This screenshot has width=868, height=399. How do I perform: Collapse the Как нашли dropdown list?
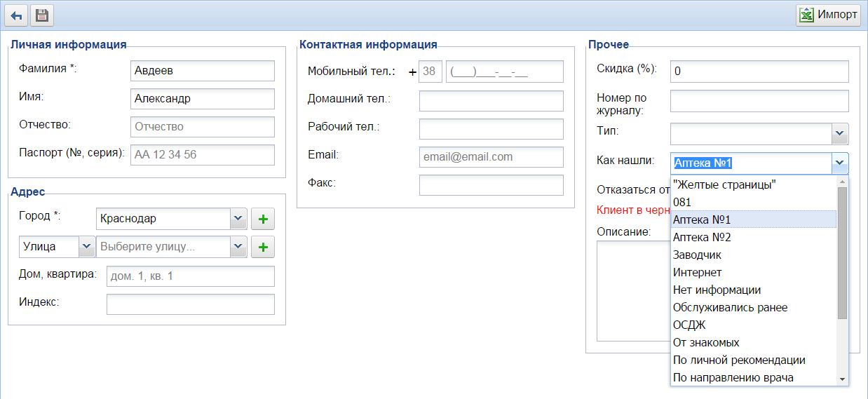coord(839,163)
